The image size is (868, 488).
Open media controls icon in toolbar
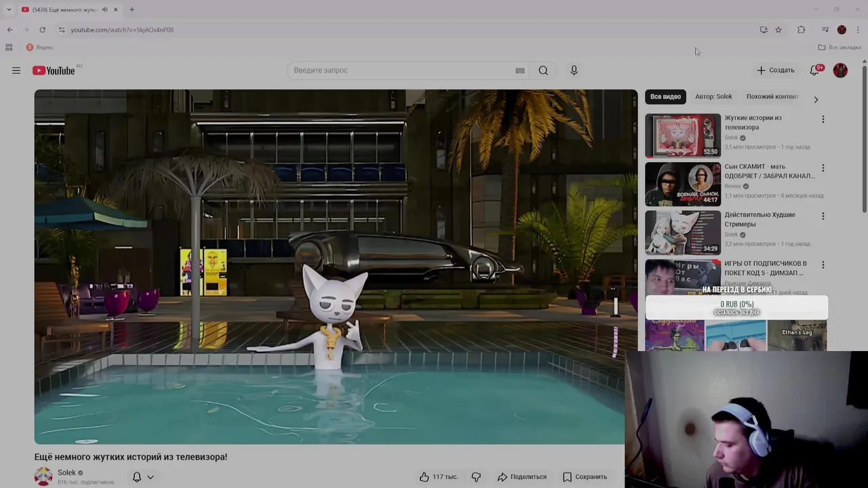(x=825, y=30)
